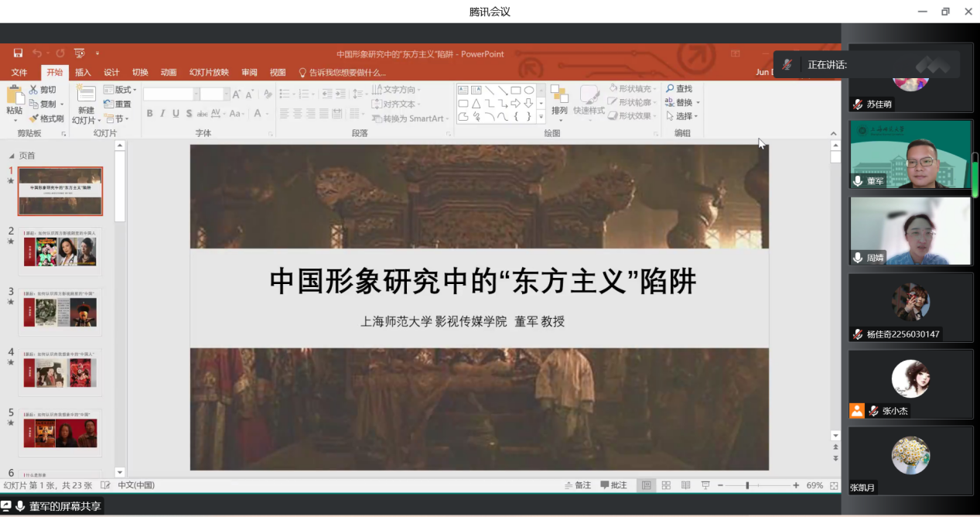This screenshot has height=517, width=980.
Task: Open the Slide Show (幻灯片放映) tab
Action: (x=209, y=73)
